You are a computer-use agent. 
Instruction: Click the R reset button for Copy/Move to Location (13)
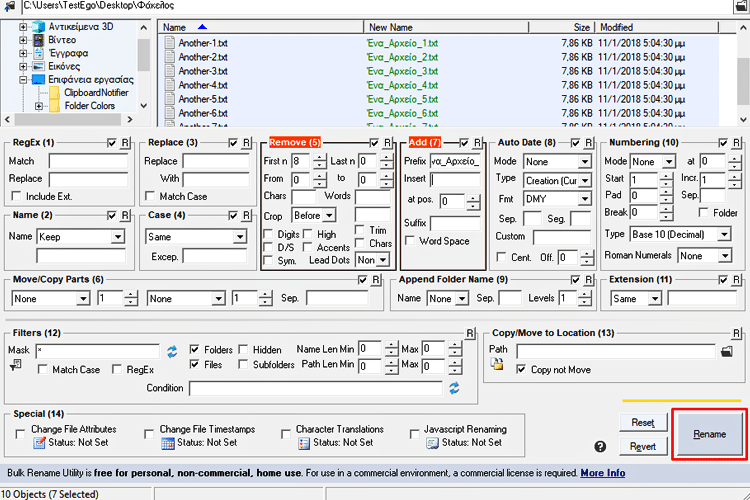pos(736,333)
